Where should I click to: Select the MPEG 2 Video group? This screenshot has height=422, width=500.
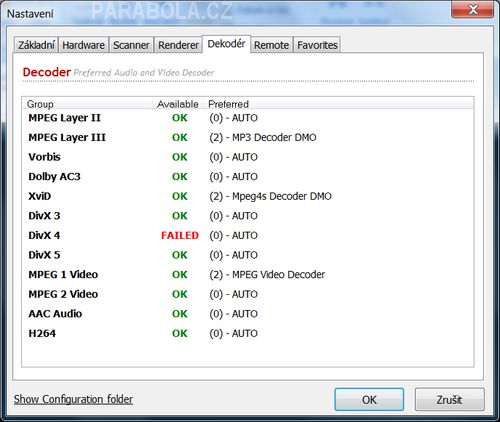coord(63,294)
